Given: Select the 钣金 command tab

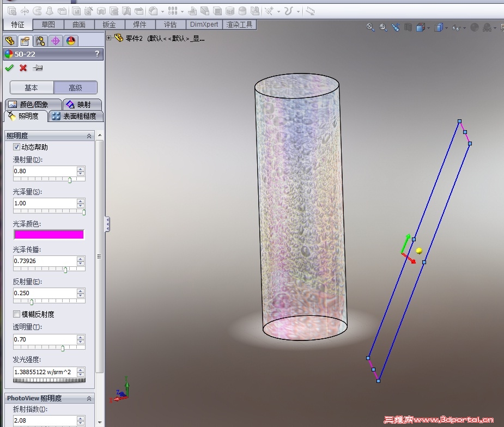Looking at the screenshot, I should click(x=110, y=25).
